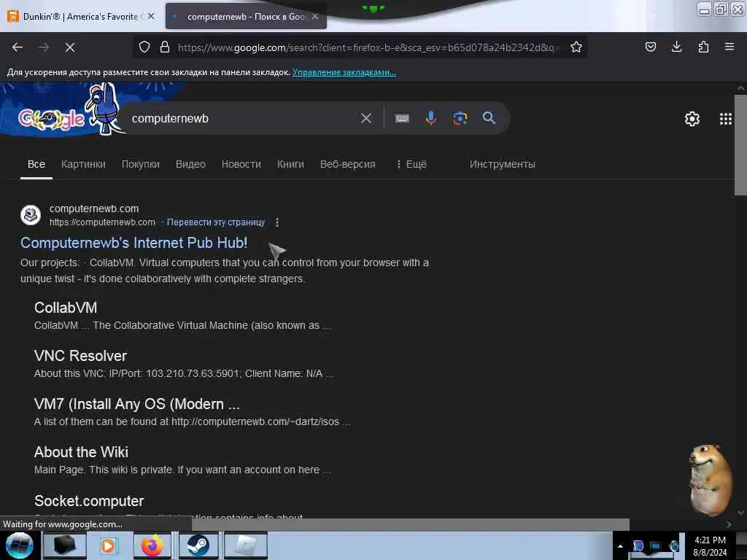Viewport: 747px width, 560px height.
Task: Open Google quick settings gear
Action: (x=692, y=119)
